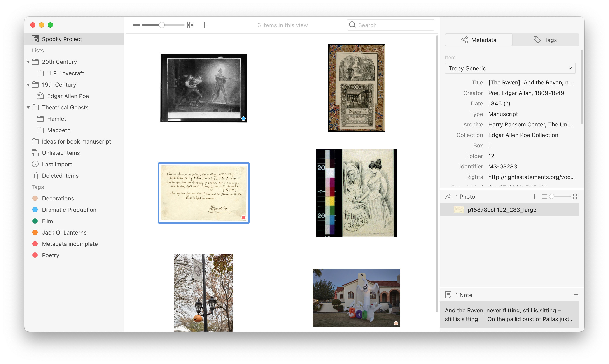Click the Hamlet folder icon
The image size is (609, 364).
coord(40,119)
